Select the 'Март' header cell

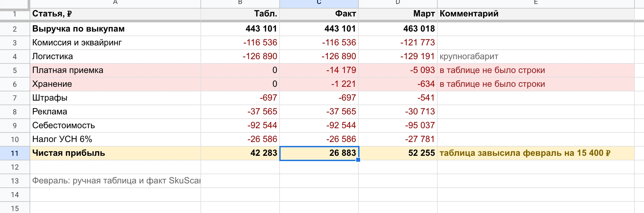tap(398, 14)
